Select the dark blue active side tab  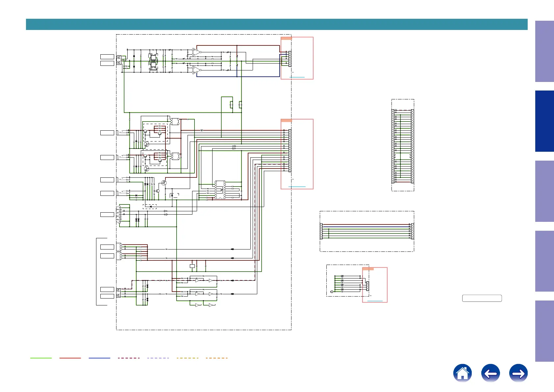pyautogui.click(x=544, y=121)
